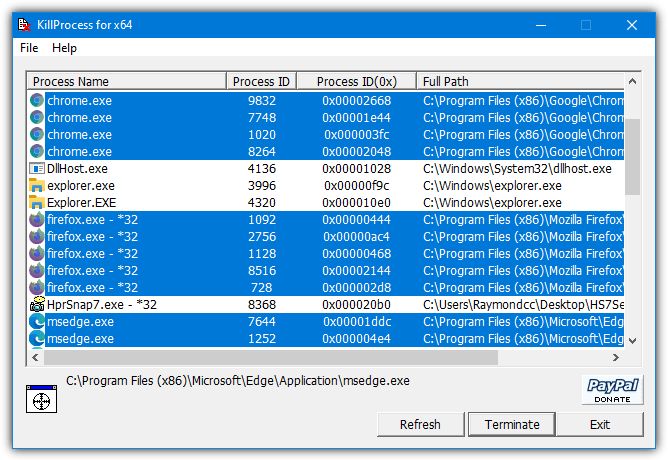
Task: Click process ID 9832 cell
Action: [x=262, y=101]
